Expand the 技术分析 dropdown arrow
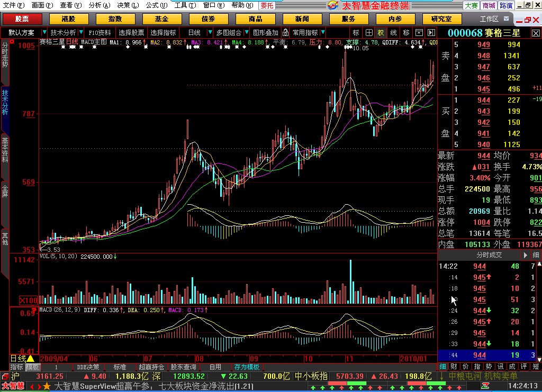This screenshot has height=392, width=542. tap(81, 32)
